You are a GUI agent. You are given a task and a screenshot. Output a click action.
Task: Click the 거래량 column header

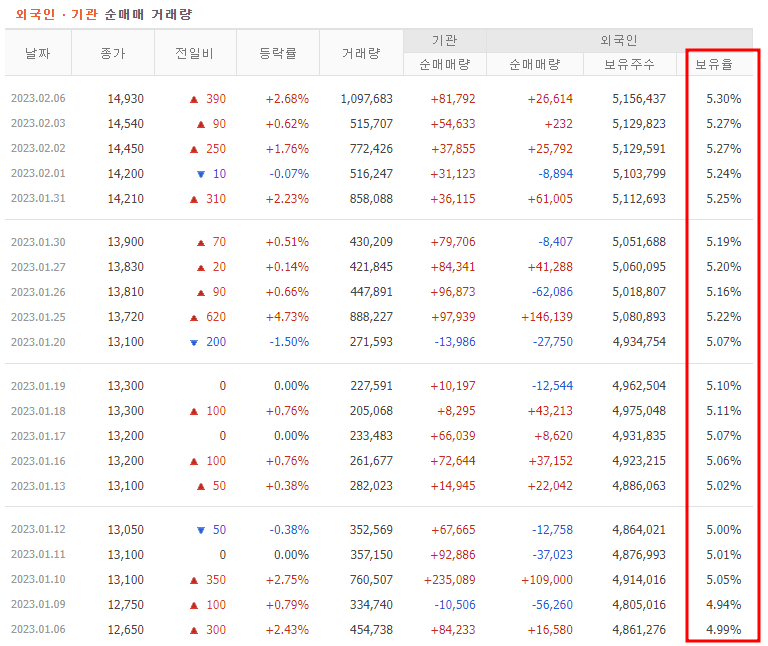point(361,53)
